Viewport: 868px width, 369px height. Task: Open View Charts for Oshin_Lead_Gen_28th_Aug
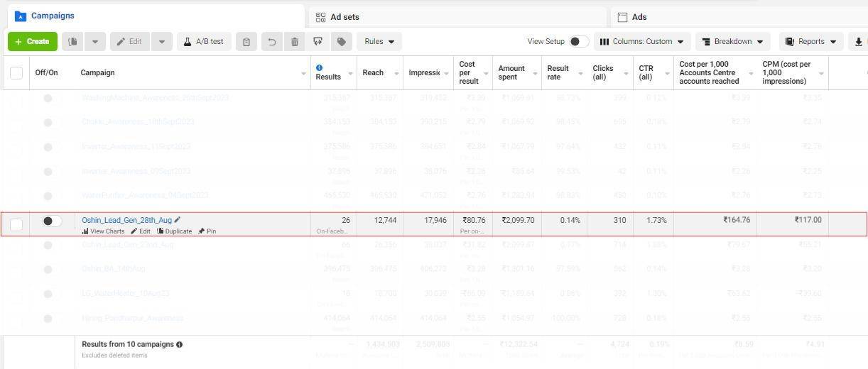pyautogui.click(x=104, y=231)
